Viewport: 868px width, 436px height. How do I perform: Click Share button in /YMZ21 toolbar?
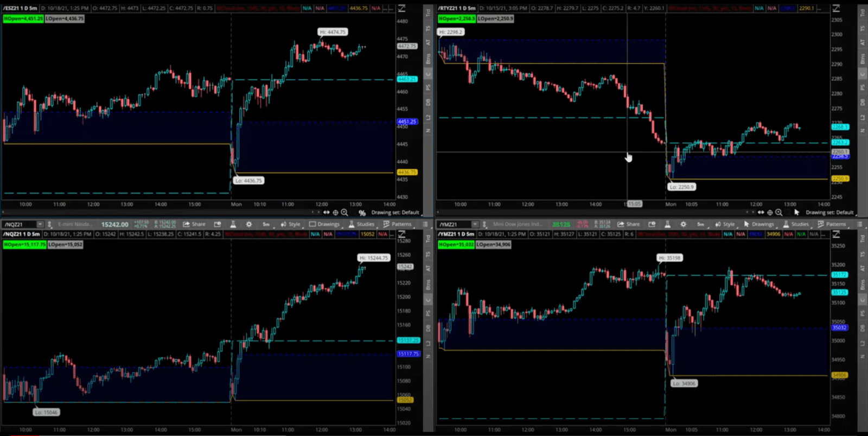(629, 224)
